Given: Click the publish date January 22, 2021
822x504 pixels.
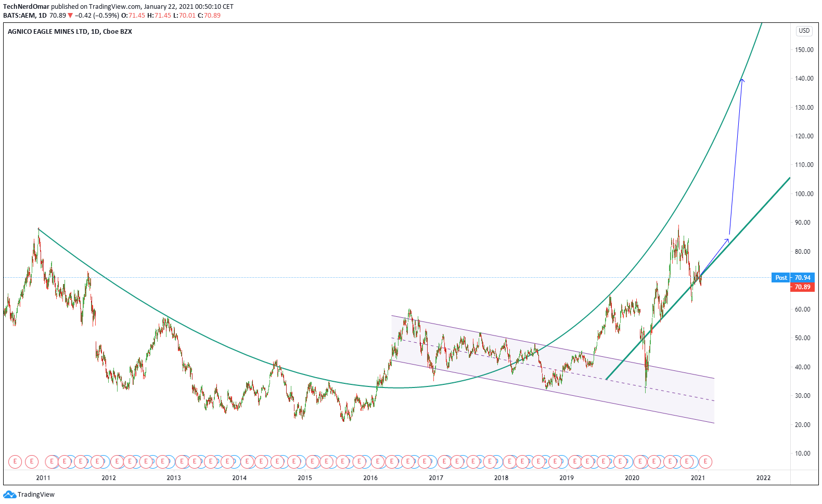Looking at the screenshot, I should [173, 7].
